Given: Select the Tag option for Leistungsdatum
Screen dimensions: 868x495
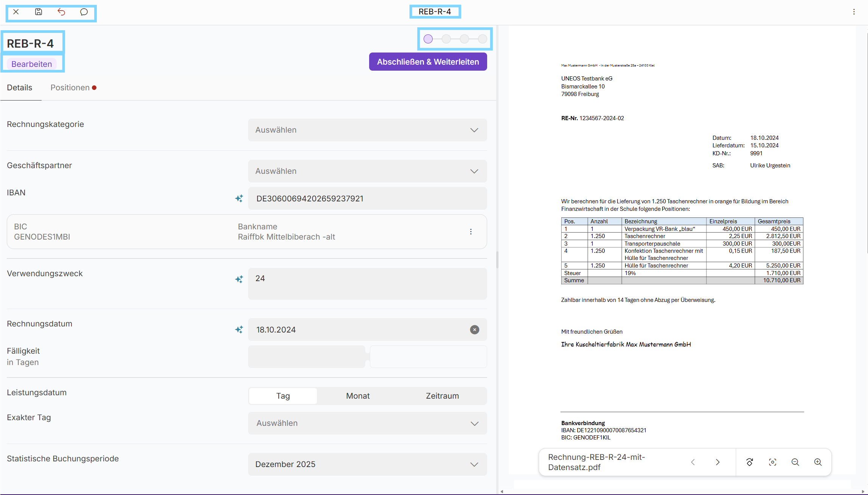Looking at the screenshot, I should click(x=283, y=396).
